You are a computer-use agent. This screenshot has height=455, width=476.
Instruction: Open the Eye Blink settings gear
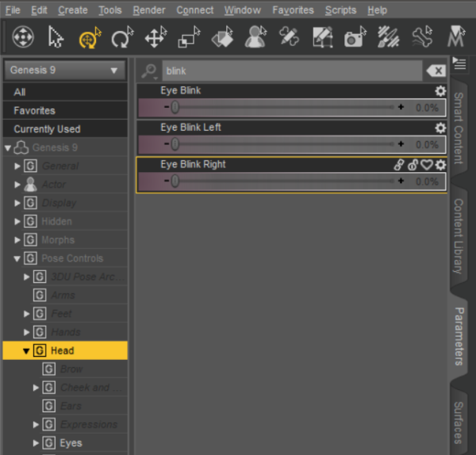440,90
